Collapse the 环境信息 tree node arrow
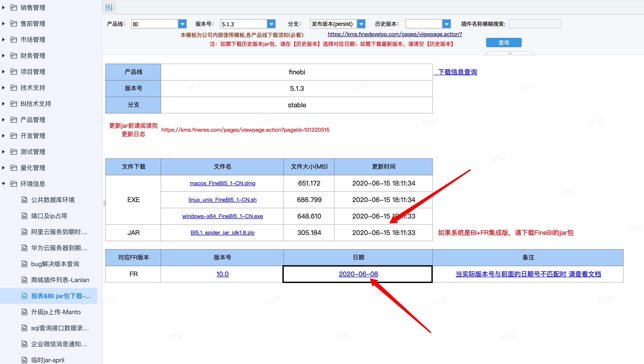This screenshot has width=644, height=364. pyautogui.click(x=4, y=184)
